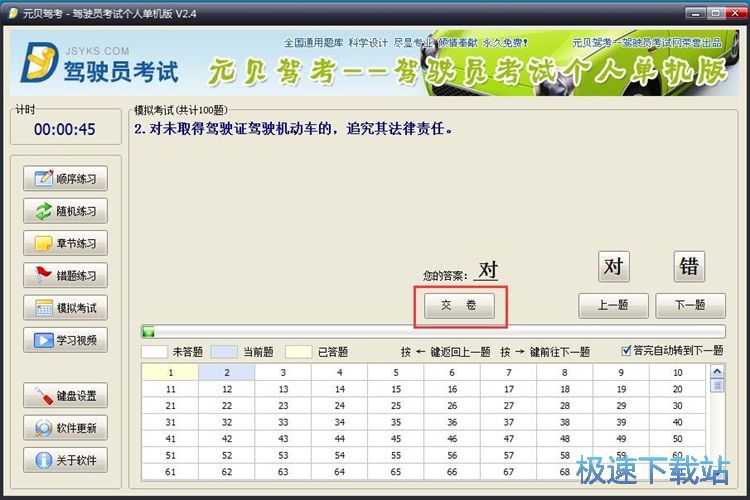This screenshot has height=500, width=750.
Task: Answer 错 (wrong) for the question
Action: click(689, 266)
